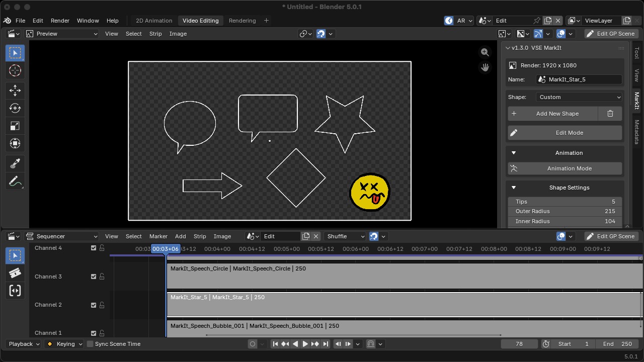644x362 pixels.
Task: Switch to the Rendering workspace tab
Action: pyautogui.click(x=243, y=21)
